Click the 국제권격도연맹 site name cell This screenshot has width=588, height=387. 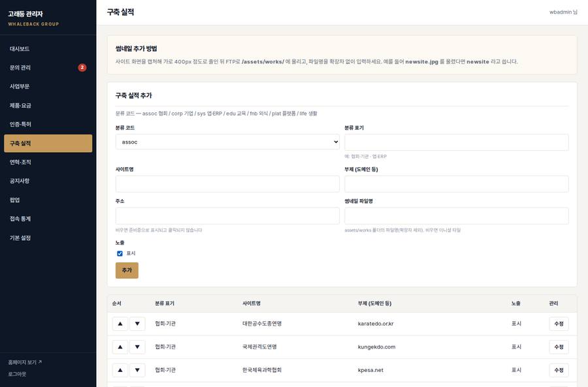[259, 347]
